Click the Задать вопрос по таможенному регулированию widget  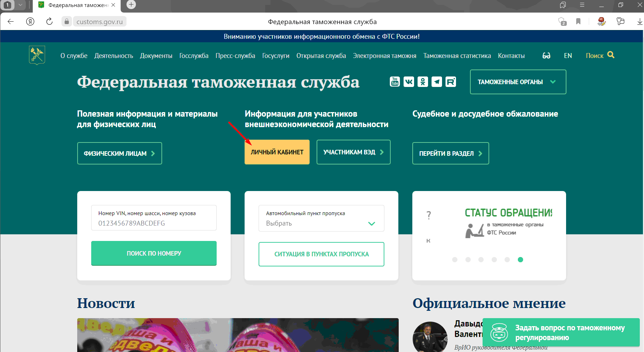click(x=561, y=332)
